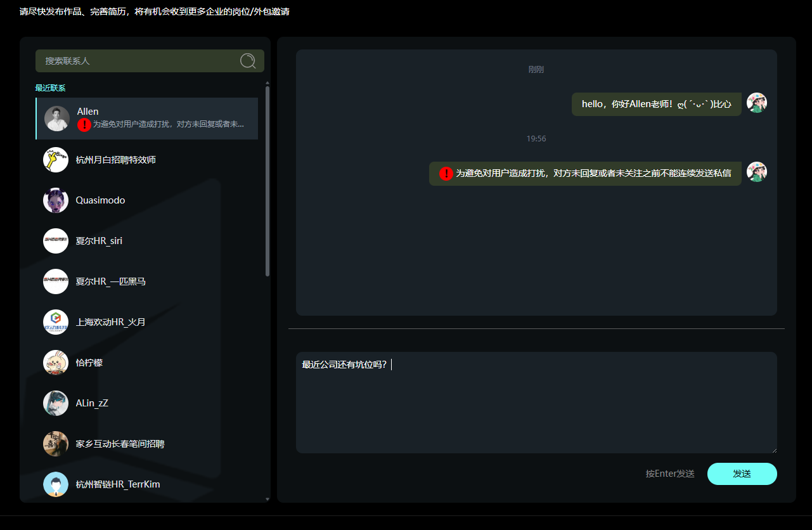Viewport: 812px width, 530px height.
Task: Click the 最近联系 section label
Action: 50,88
